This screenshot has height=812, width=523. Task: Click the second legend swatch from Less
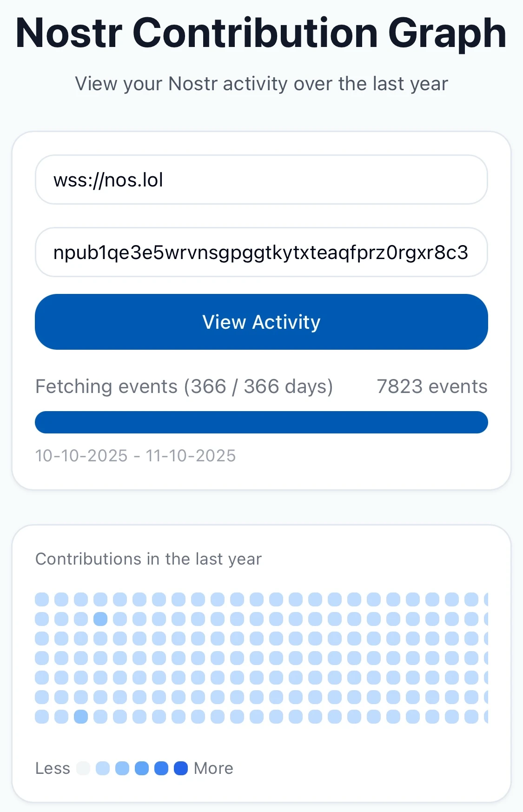pos(103,768)
